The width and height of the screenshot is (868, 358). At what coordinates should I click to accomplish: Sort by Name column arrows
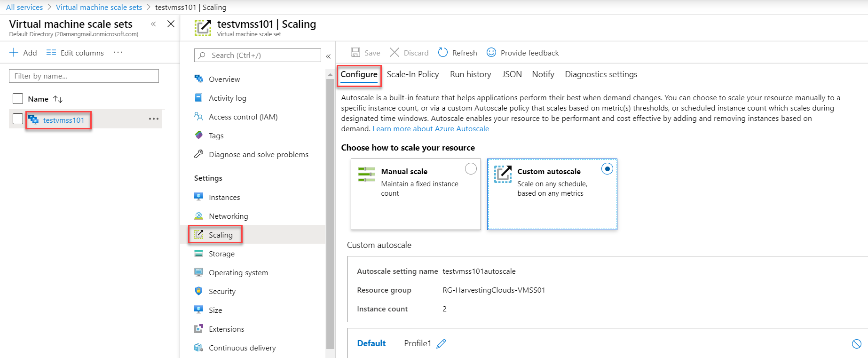[58, 99]
